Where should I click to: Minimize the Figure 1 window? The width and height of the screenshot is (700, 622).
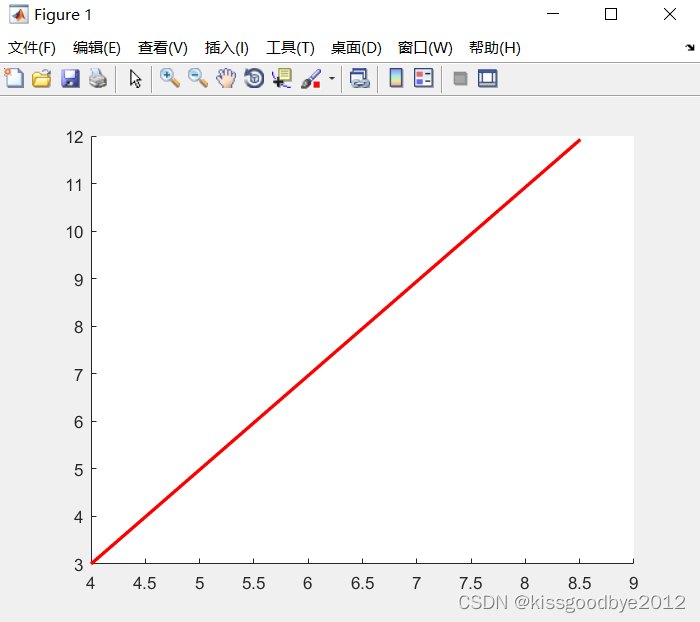pyautogui.click(x=553, y=14)
